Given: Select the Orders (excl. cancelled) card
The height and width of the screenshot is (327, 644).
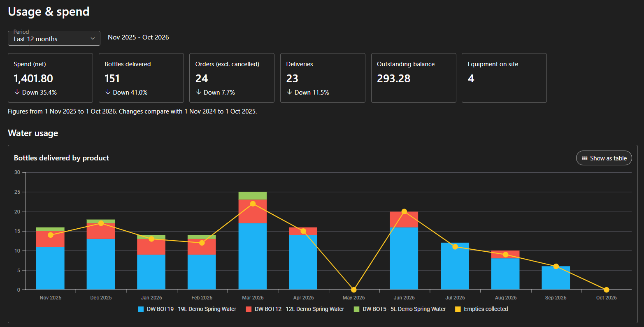Looking at the screenshot, I should pos(232,78).
